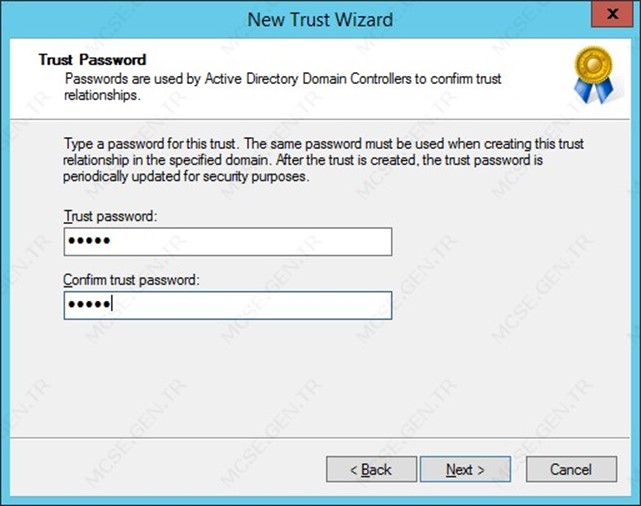Click the New Trust Wizard title text
Viewport: 641px width, 506px height.
click(320, 20)
